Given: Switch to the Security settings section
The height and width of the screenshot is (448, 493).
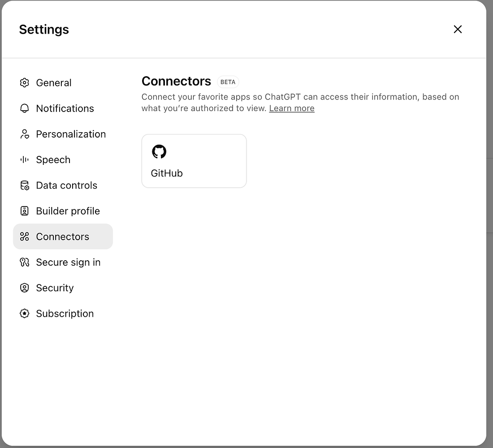Looking at the screenshot, I should pos(55,288).
